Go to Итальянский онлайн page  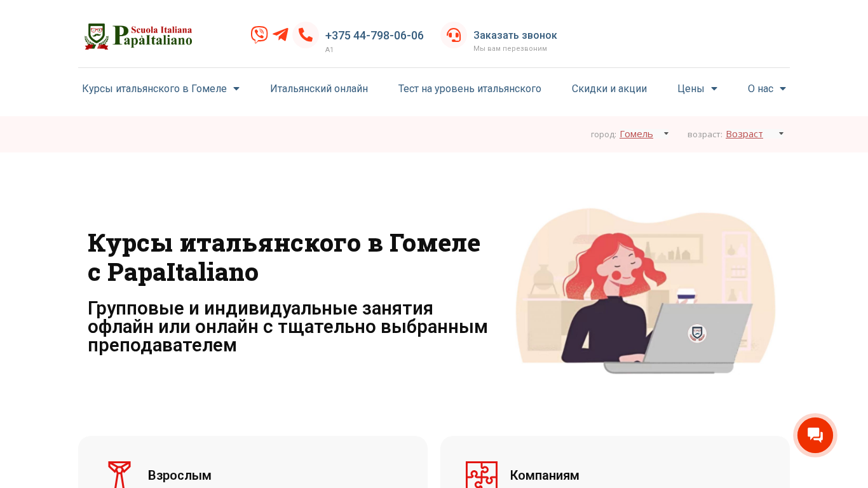(319, 89)
